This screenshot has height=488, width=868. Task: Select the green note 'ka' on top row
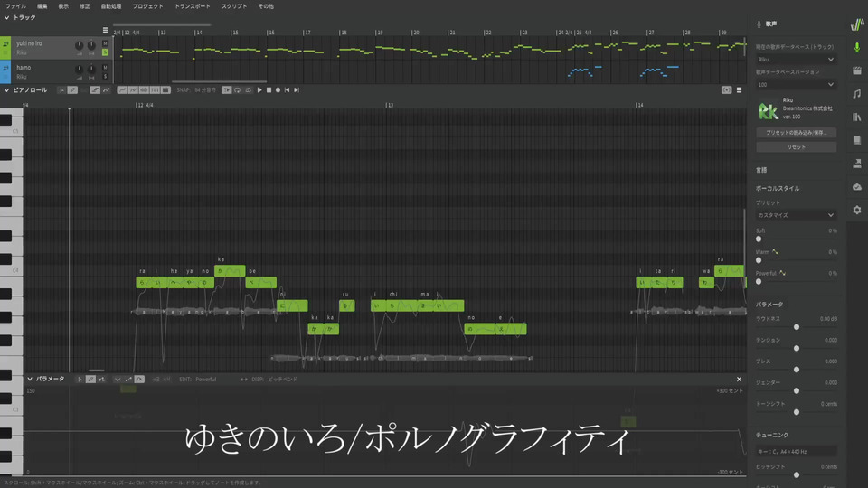[x=230, y=270]
